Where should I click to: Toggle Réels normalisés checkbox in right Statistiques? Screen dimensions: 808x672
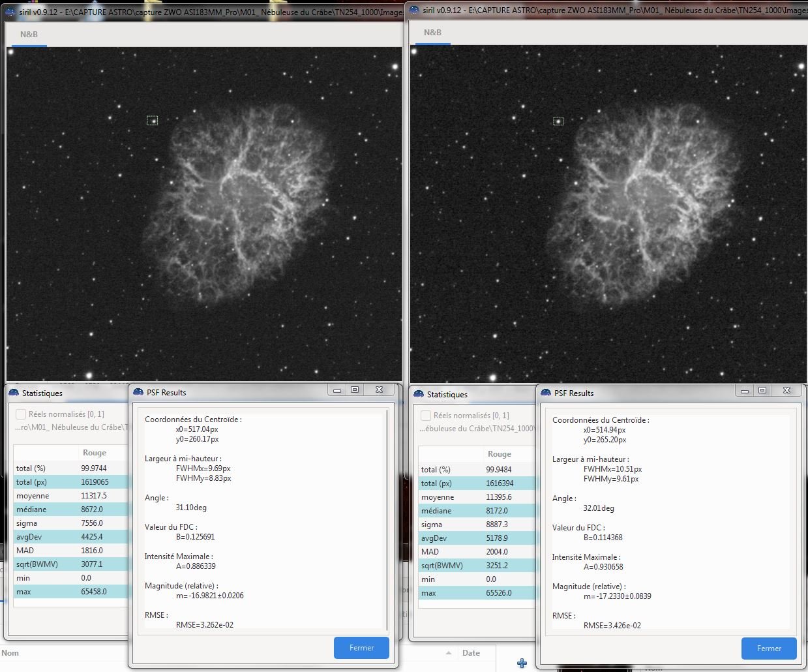(426, 416)
